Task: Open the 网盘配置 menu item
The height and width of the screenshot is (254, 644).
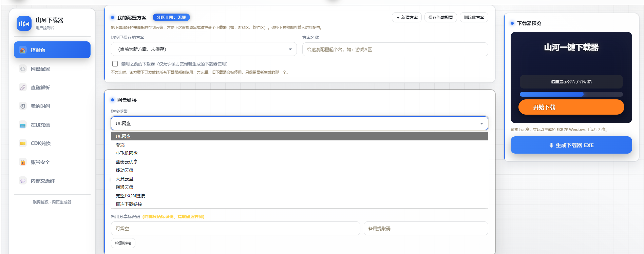Action: [52, 69]
